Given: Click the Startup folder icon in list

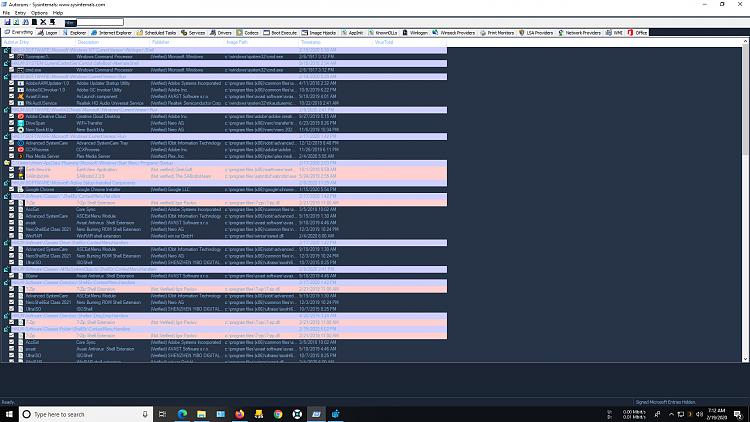Looking at the screenshot, I should click(x=7, y=163).
